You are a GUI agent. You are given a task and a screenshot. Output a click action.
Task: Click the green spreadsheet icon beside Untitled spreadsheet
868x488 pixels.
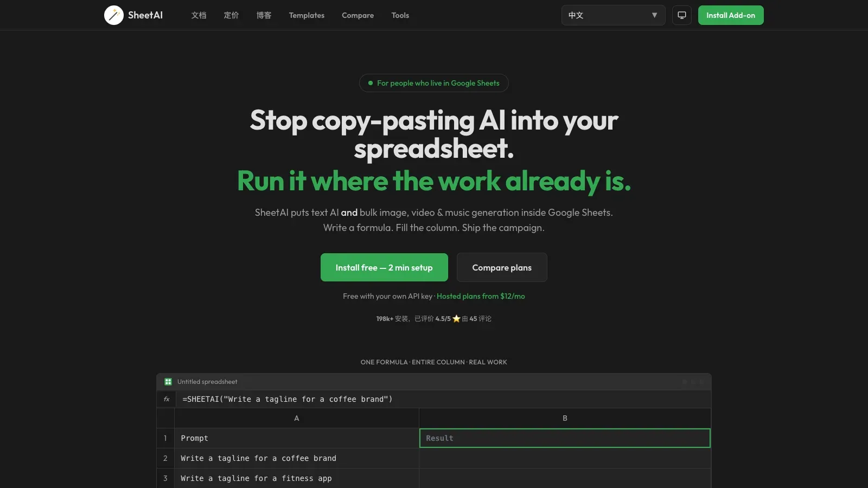[168, 382]
